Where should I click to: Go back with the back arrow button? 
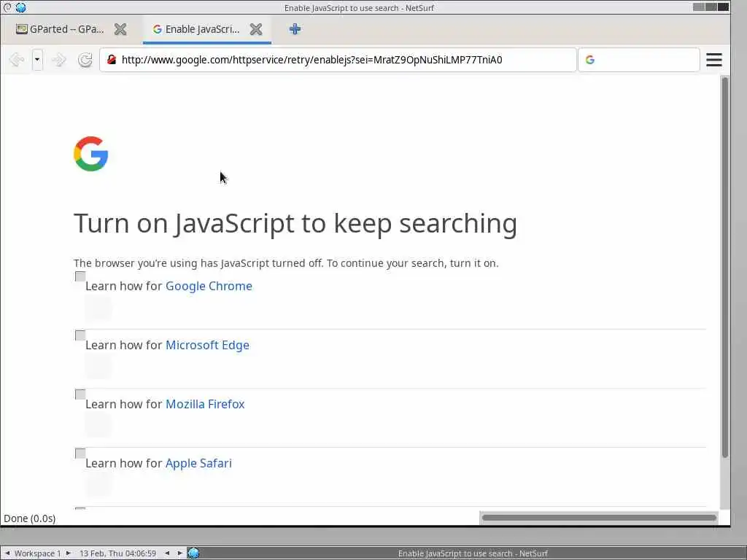click(17, 60)
